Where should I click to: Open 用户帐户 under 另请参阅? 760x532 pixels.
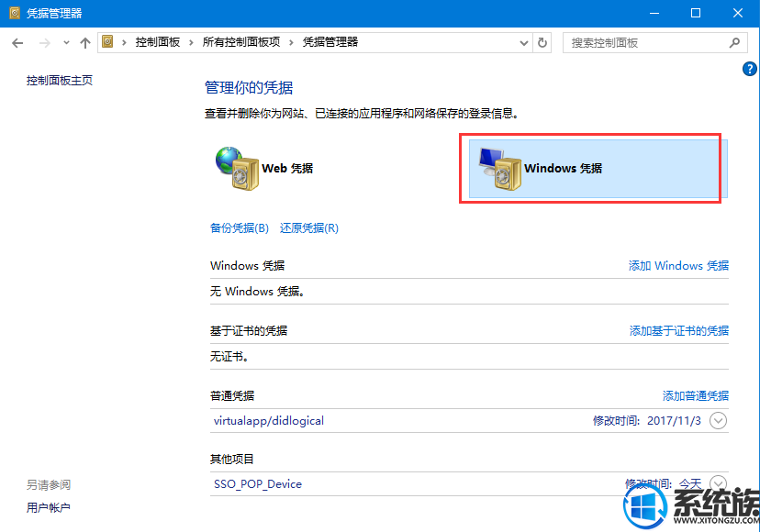pos(48,507)
